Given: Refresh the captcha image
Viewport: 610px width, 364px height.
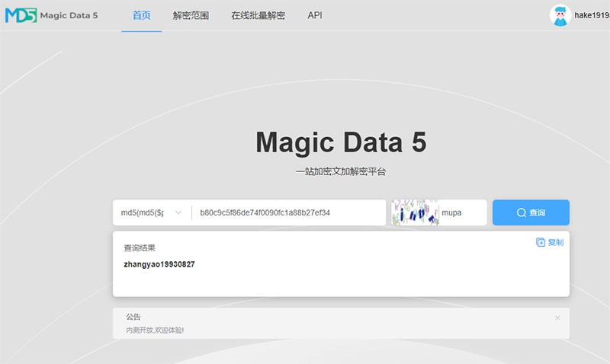Looking at the screenshot, I should pyautogui.click(x=415, y=212).
